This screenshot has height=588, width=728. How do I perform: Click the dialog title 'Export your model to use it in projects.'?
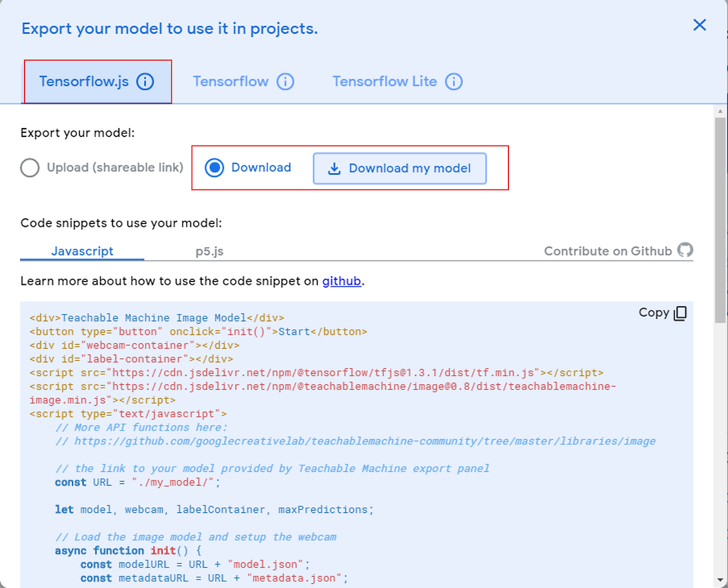(x=169, y=28)
